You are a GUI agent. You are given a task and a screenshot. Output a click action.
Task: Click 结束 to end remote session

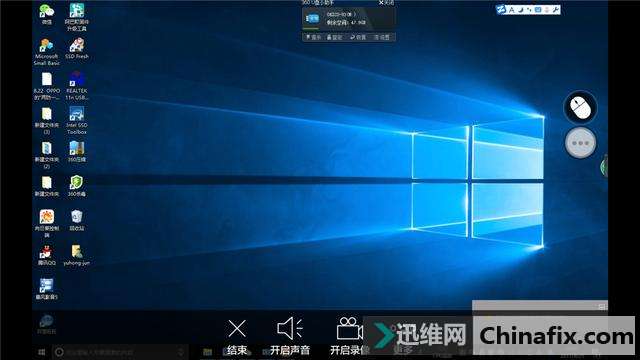237,337
